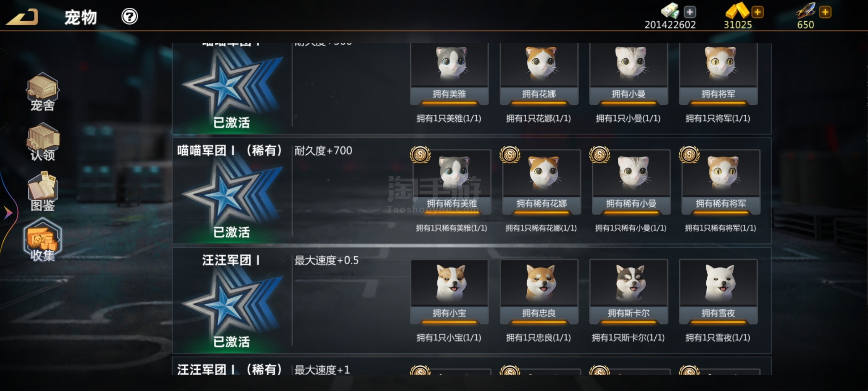Viewport: 868px width, 391px height.
Task: Expand the left edge arrow panel
Action: [x=8, y=213]
